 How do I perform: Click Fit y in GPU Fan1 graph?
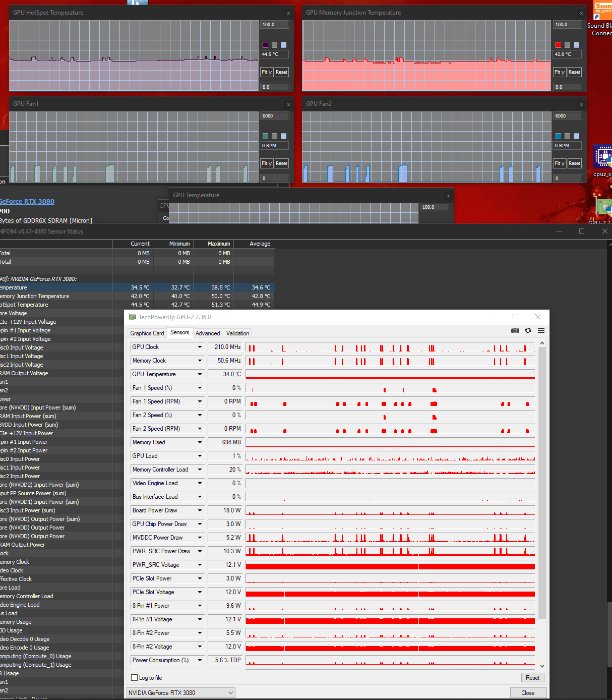tap(267, 163)
